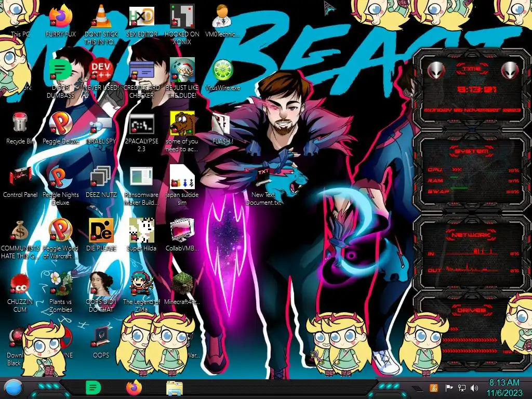Open File Explorer from the taskbar

[x=175, y=388]
